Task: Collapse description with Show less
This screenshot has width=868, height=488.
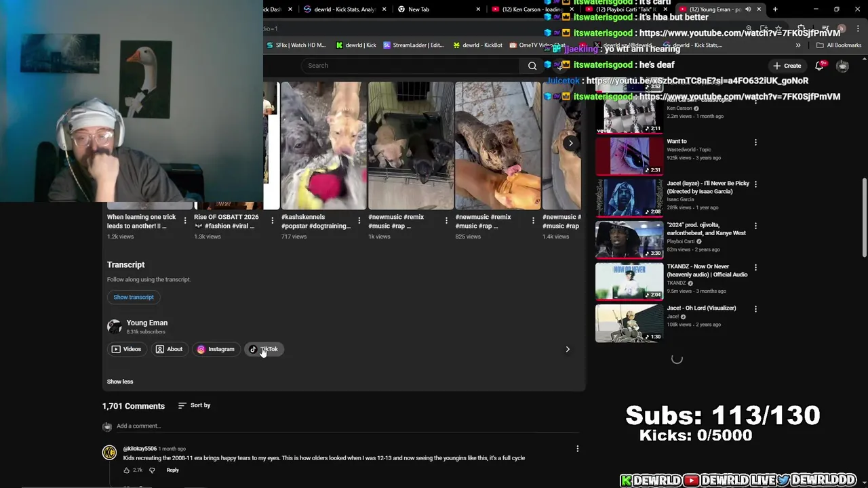Action: coord(120,382)
